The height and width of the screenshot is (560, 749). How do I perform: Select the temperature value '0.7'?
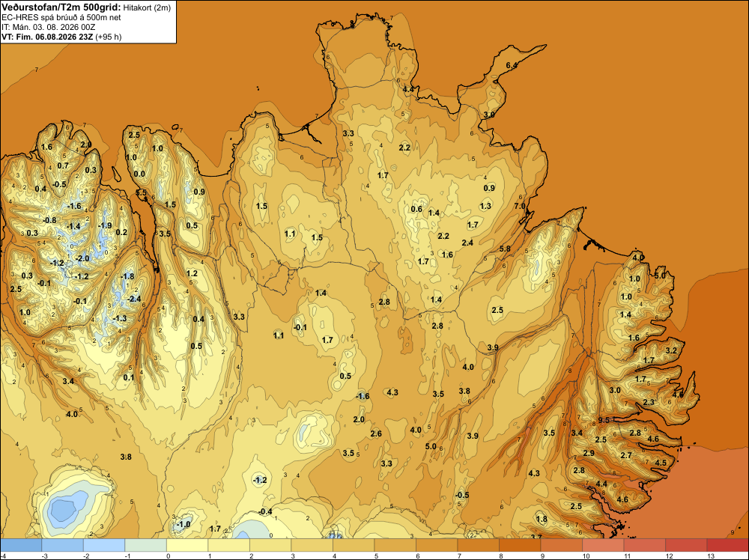[x=63, y=165]
